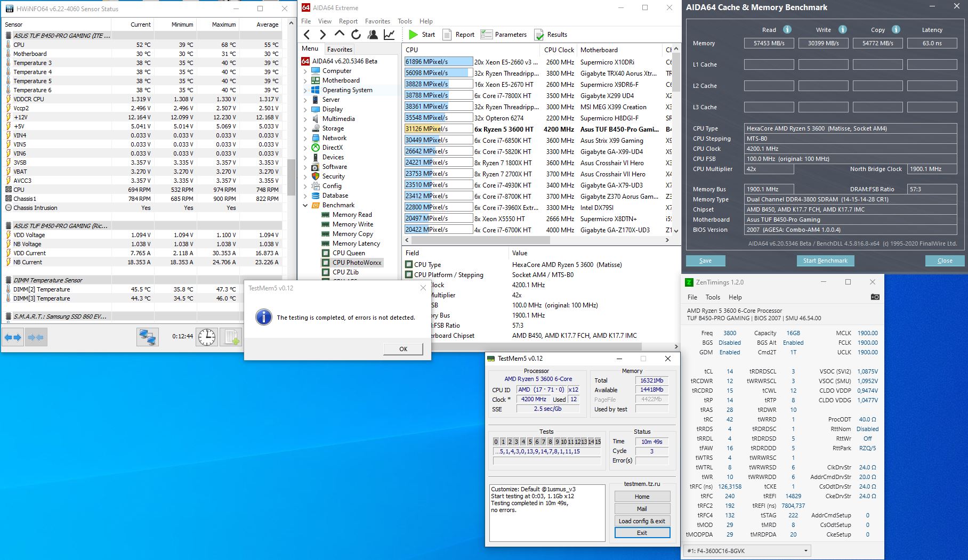Click the network icon in HWiNFO toolbar
Image resolution: width=968 pixels, height=560 pixels.
(147, 337)
